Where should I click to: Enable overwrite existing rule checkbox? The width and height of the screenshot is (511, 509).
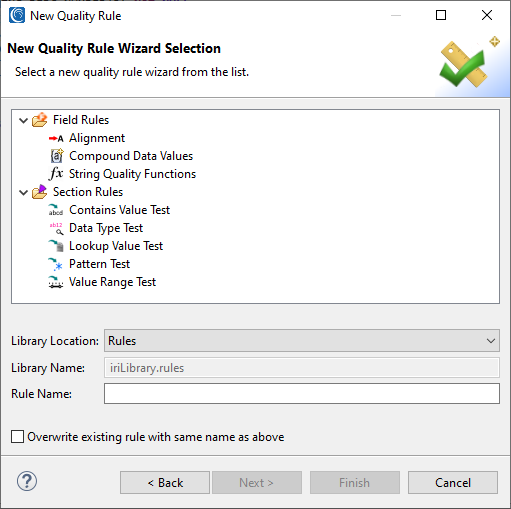tap(17, 437)
